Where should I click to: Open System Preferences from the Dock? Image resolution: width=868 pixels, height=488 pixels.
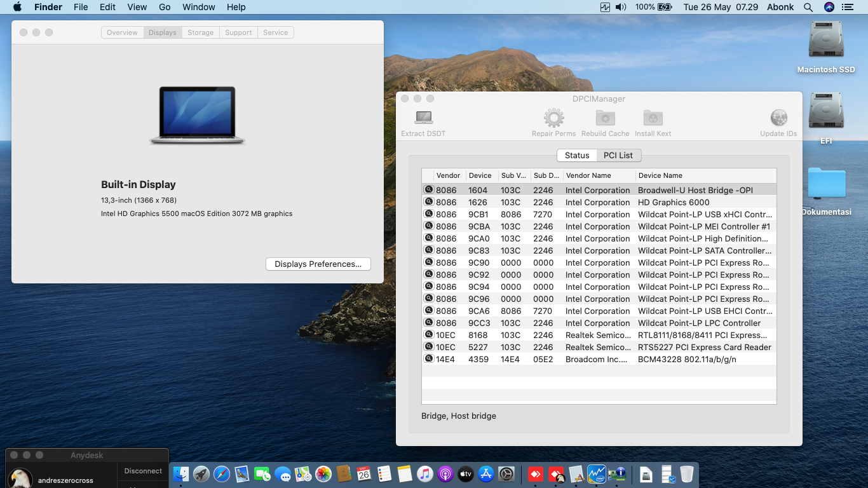pos(506,474)
